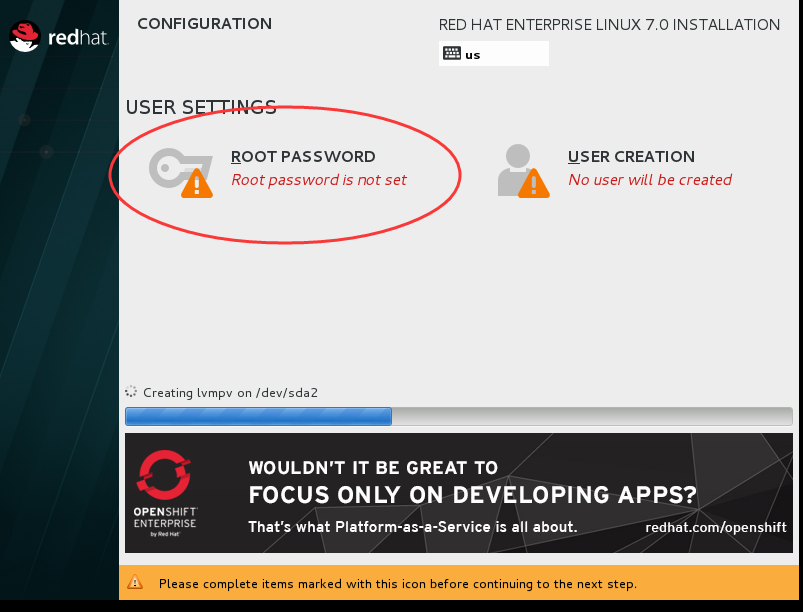Click the redhat.com/openshift link text

[x=715, y=527]
